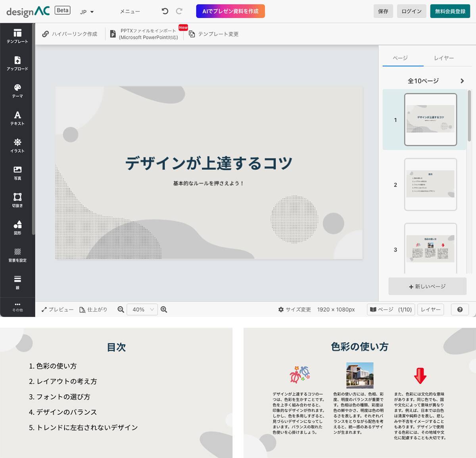This screenshot has width=476, height=458.
Task: Open the イラスト illustration panel
Action: (x=17, y=145)
